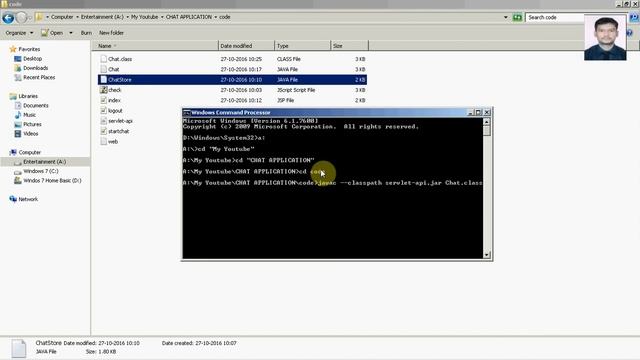Select the Entertainment (A:) drive
Screen dimensions: 640x360
44,162
